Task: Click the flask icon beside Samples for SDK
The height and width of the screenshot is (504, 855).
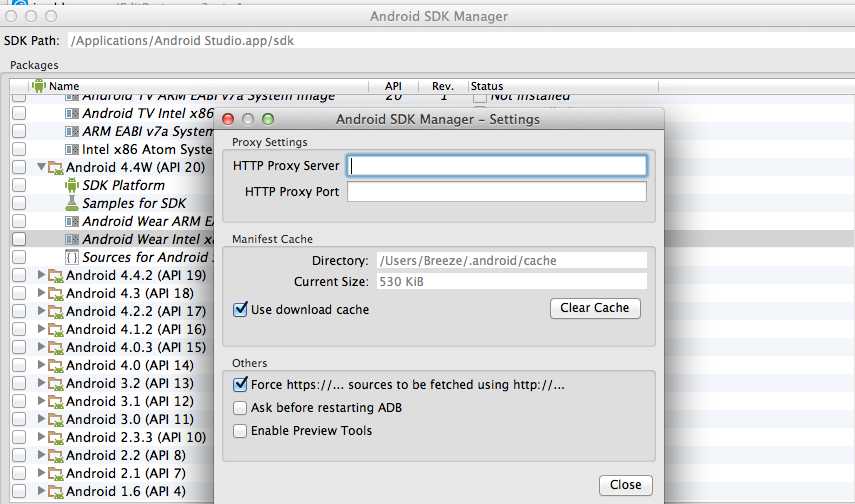Action: (72, 203)
